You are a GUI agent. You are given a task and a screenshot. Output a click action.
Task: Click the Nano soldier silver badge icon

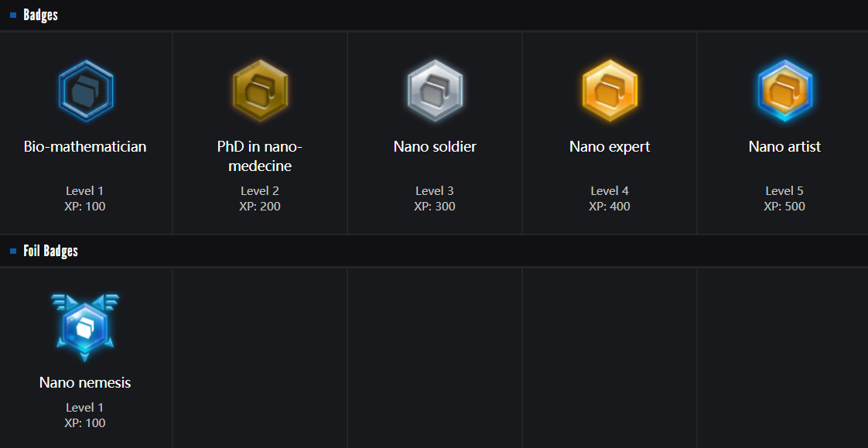tap(435, 91)
